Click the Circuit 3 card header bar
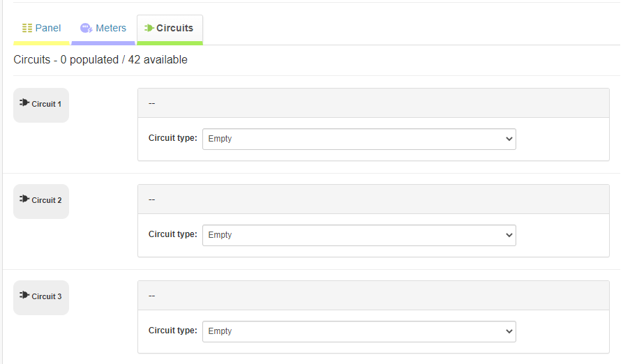 (373, 296)
